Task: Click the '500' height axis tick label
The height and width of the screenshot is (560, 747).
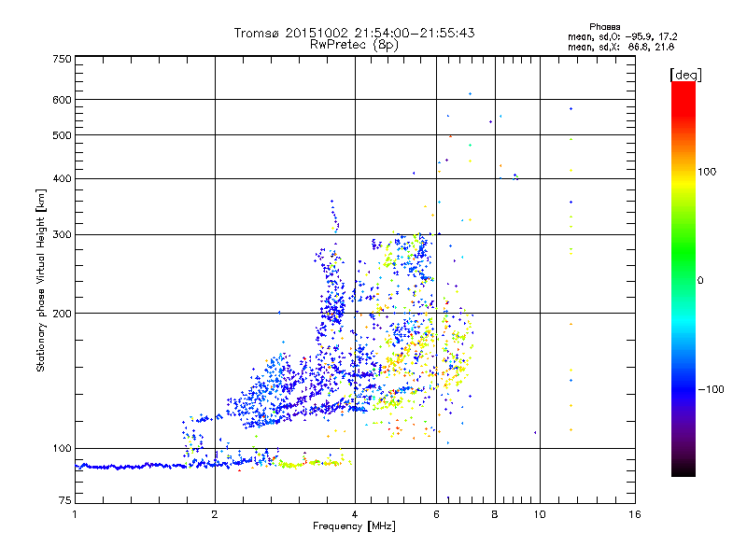Action: click(62, 135)
